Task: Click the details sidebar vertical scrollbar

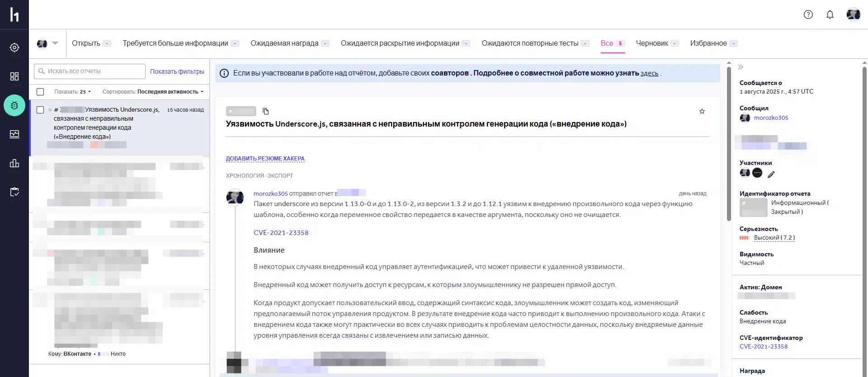Action: (x=864, y=221)
